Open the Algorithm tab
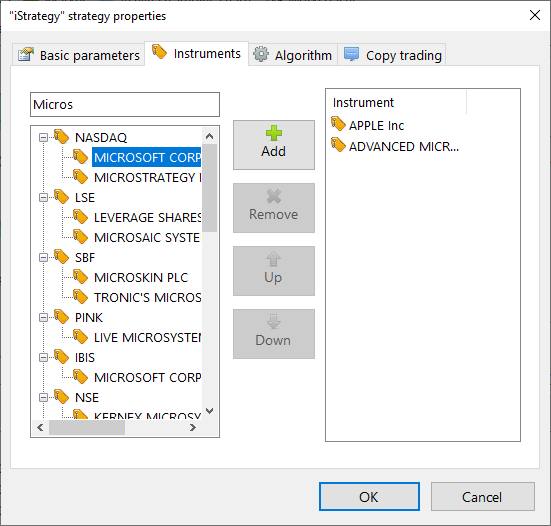The image size is (551, 526). pos(293,55)
